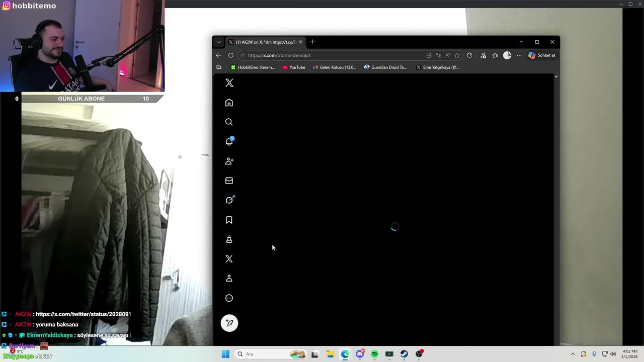Go to the Home feed icon
Viewport: 644px width, 362px height.
229,103
